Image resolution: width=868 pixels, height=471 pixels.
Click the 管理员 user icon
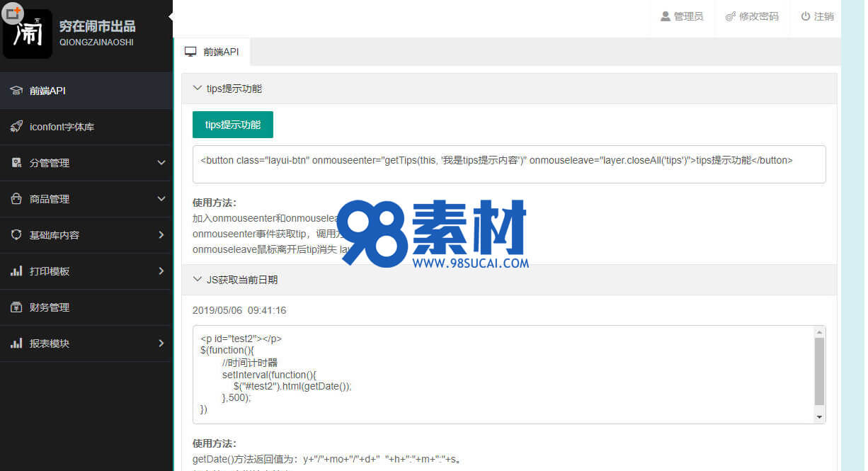click(666, 16)
